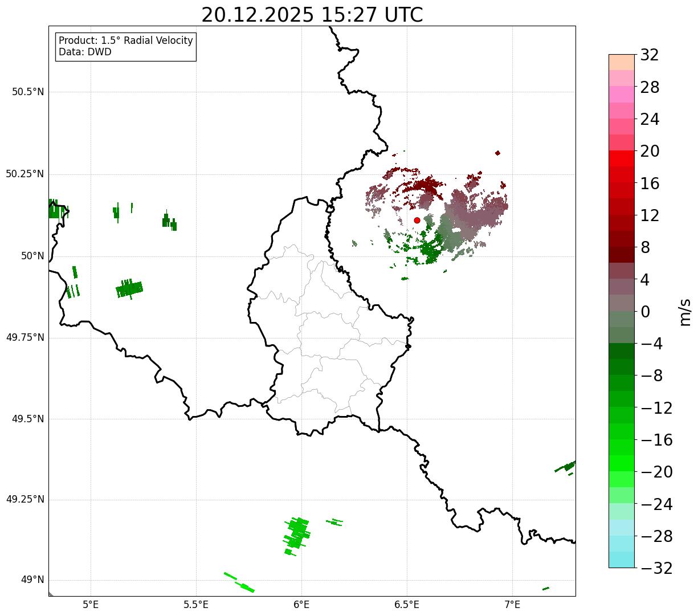The width and height of the screenshot is (698, 616).
Task: Click the colorbar tick label −24
Action: point(656,504)
